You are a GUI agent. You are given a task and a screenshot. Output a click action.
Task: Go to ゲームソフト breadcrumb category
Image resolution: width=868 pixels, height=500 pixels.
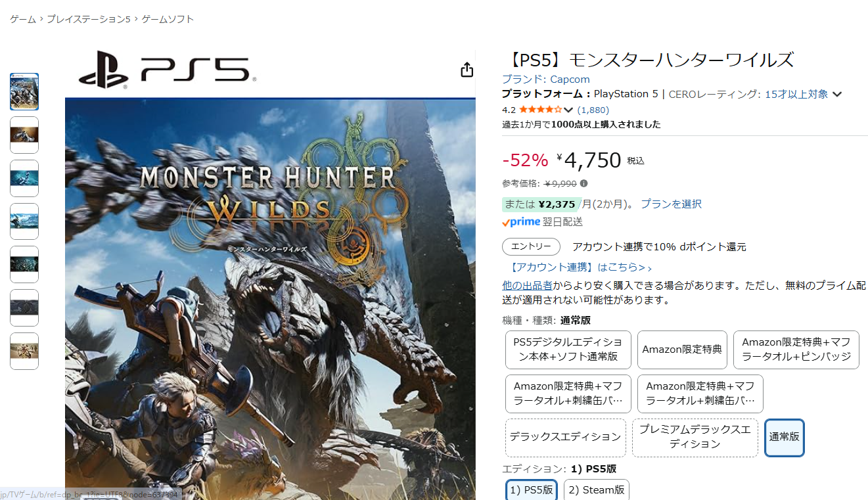[x=168, y=19]
